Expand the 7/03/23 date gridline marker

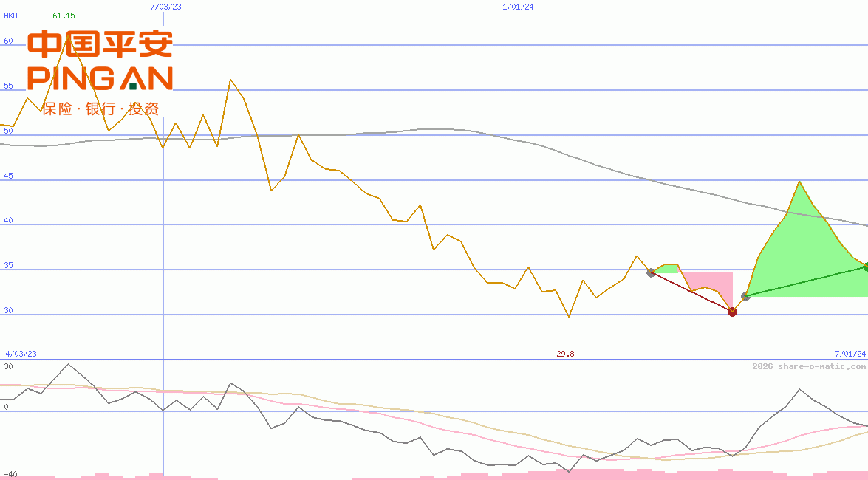pos(164,6)
